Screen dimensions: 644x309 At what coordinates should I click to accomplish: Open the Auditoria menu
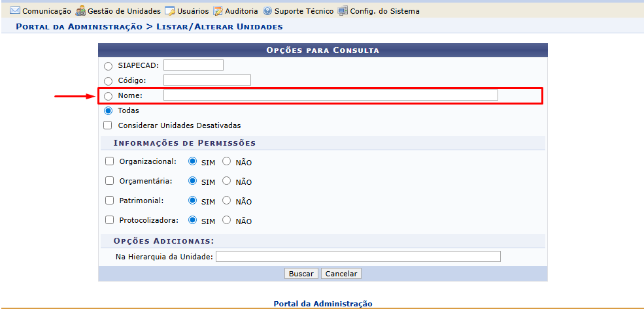(x=241, y=11)
